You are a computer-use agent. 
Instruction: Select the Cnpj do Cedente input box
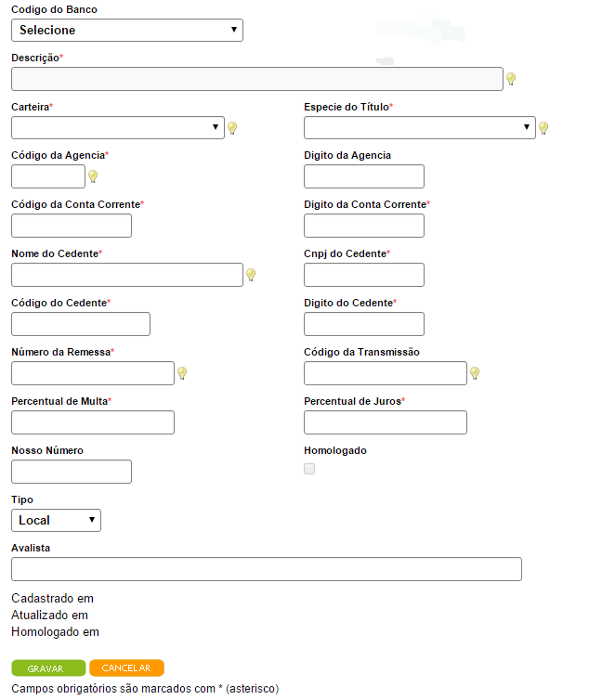pyautogui.click(x=363, y=275)
